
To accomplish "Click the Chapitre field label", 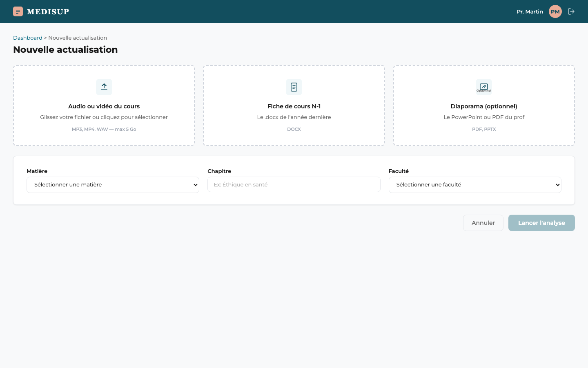I will (x=219, y=171).
